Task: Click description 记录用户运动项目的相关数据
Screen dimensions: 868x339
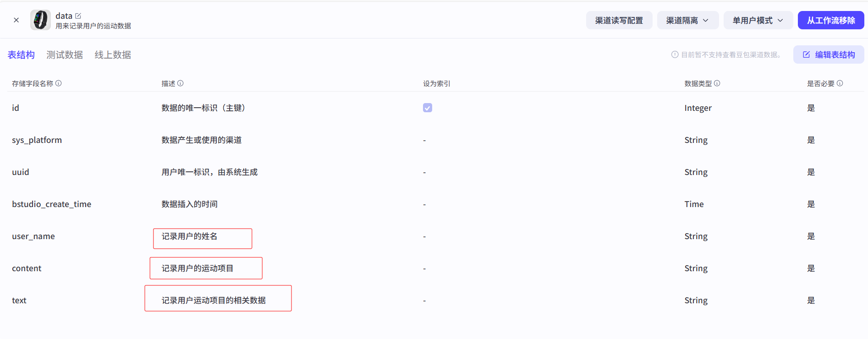Action: tap(214, 300)
